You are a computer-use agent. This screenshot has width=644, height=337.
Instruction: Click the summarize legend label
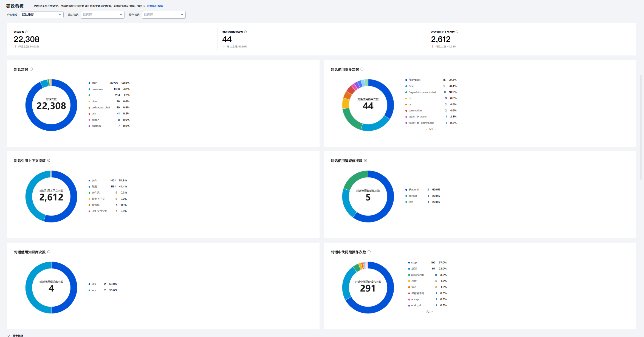click(415, 111)
